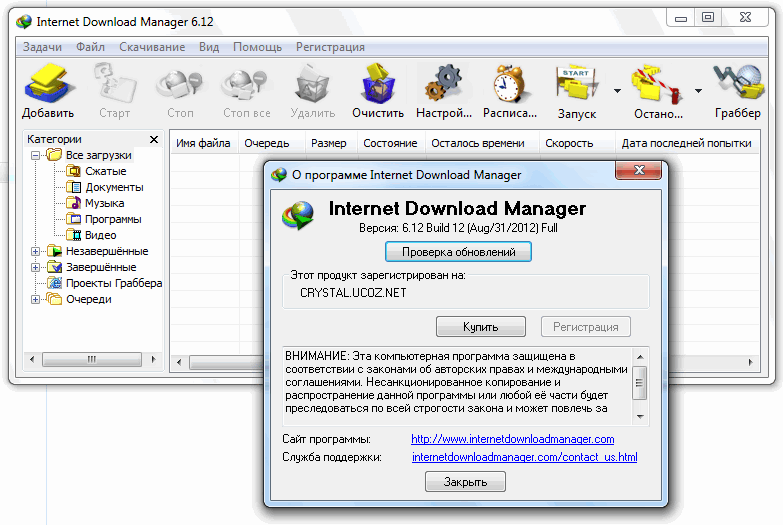
Task: Click the license text scrollbar thumb
Action: 640,383
